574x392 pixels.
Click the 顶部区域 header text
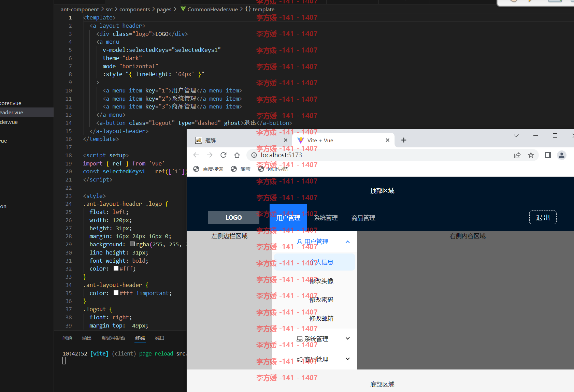coord(382,191)
